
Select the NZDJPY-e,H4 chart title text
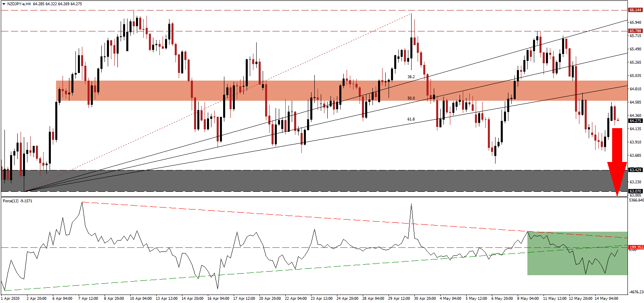pyautogui.click(x=19, y=4)
